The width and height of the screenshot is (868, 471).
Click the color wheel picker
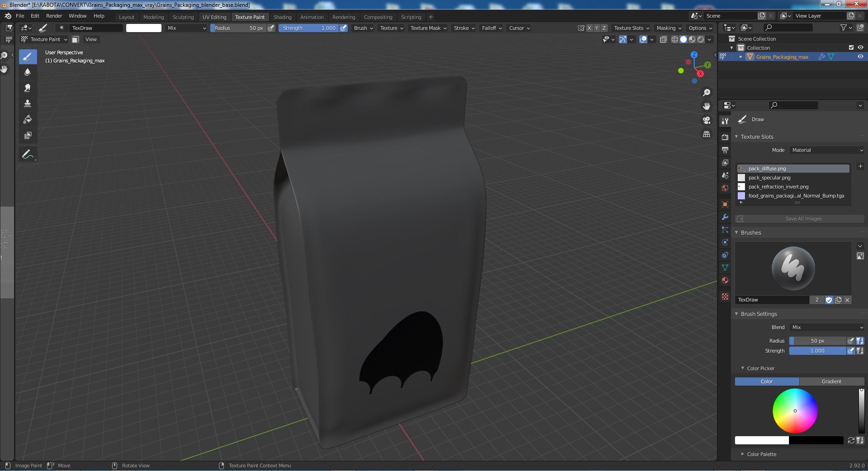tap(795, 411)
